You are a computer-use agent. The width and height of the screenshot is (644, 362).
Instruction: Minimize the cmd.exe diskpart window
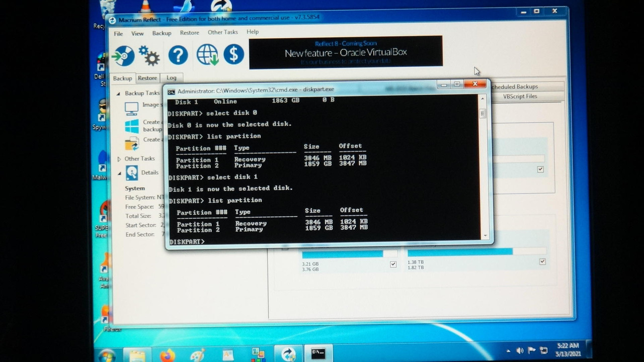443,85
